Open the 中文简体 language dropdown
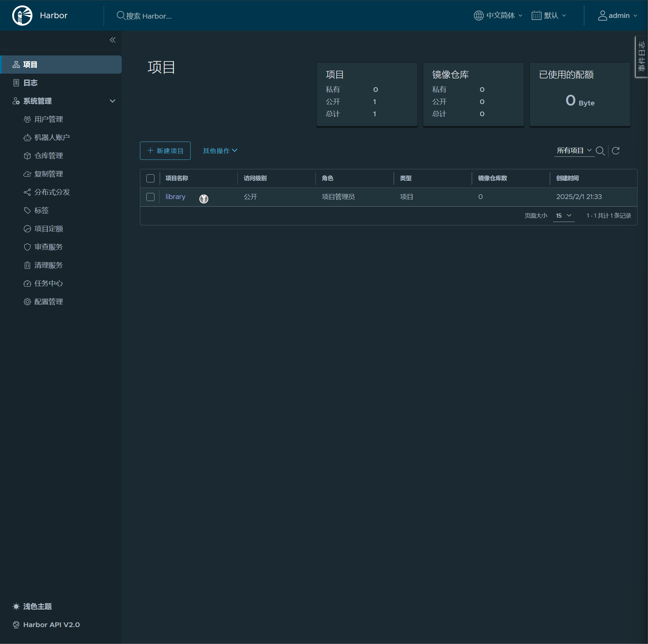 [x=498, y=16]
